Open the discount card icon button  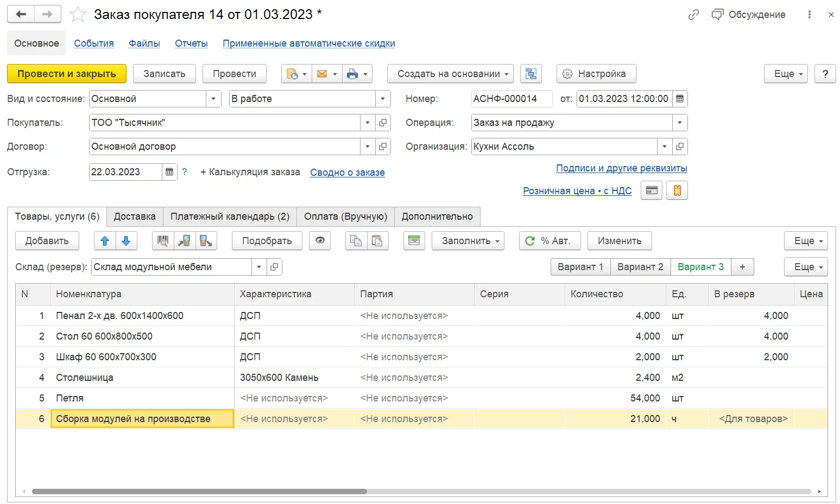click(x=652, y=190)
